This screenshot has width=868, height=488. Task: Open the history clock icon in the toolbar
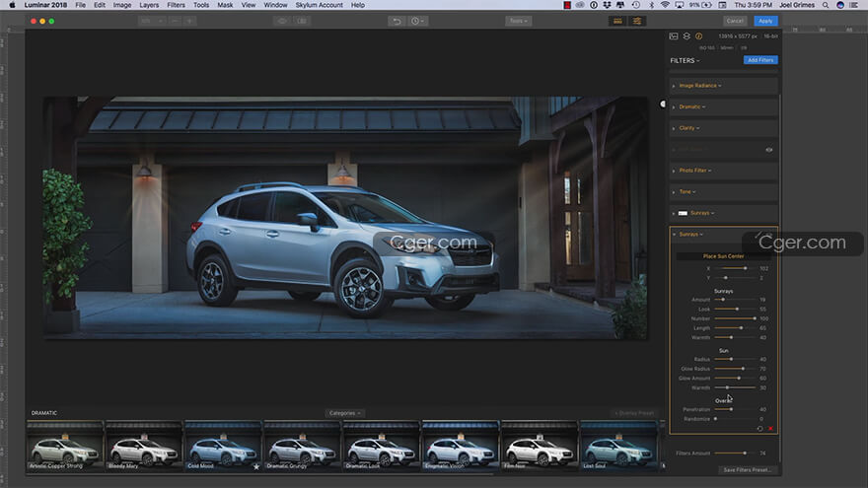pos(417,21)
